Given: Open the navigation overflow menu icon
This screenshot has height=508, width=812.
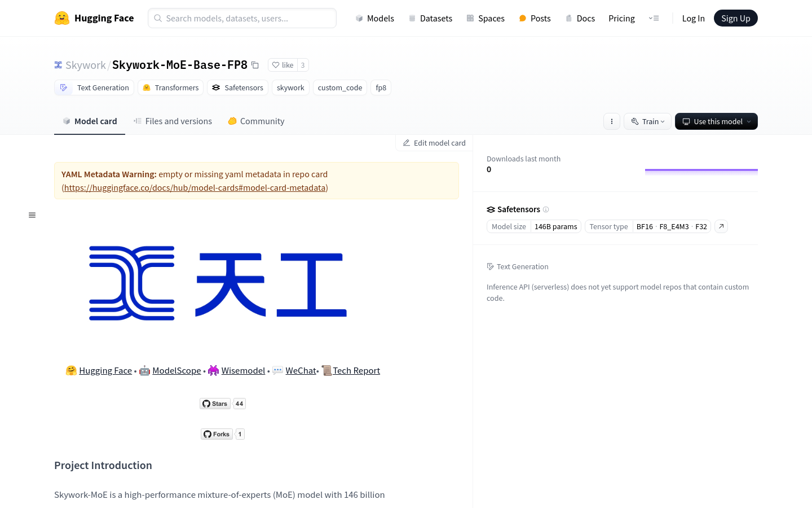Looking at the screenshot, I should click(654, 18).
